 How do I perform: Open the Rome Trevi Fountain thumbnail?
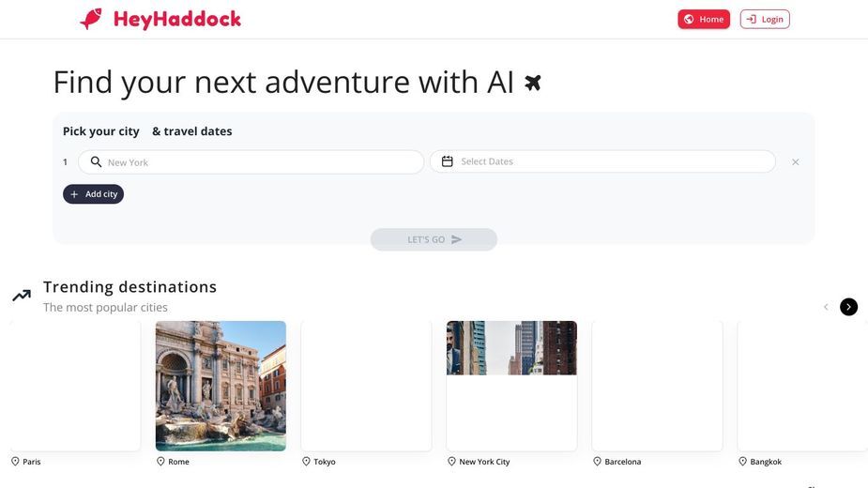(221, 386)
